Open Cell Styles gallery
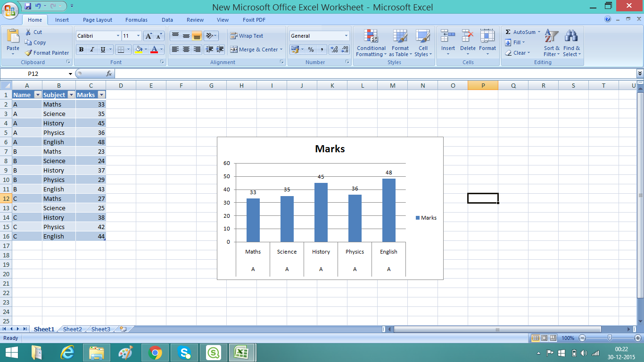Screen dimensions: 644x362 tap(423, 43)
